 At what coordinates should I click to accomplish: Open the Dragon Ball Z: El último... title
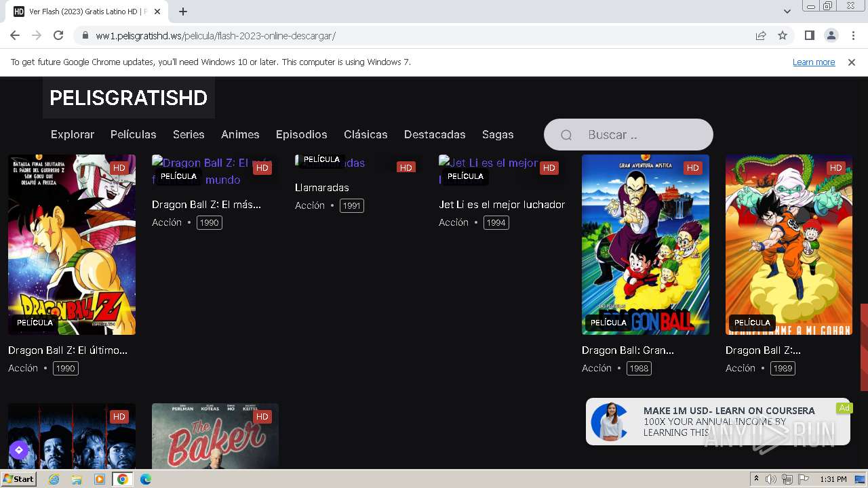pyautogui.click(x=68, y=350)
